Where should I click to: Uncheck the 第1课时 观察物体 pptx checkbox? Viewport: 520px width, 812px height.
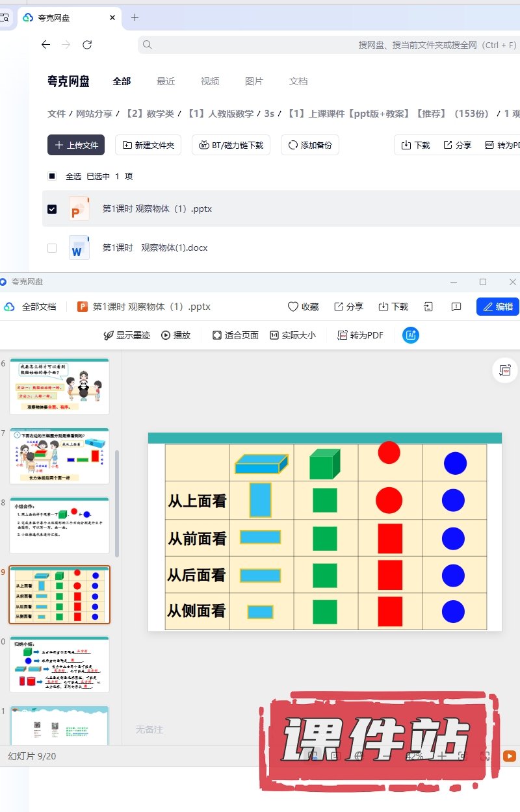[x=52, y=209]
